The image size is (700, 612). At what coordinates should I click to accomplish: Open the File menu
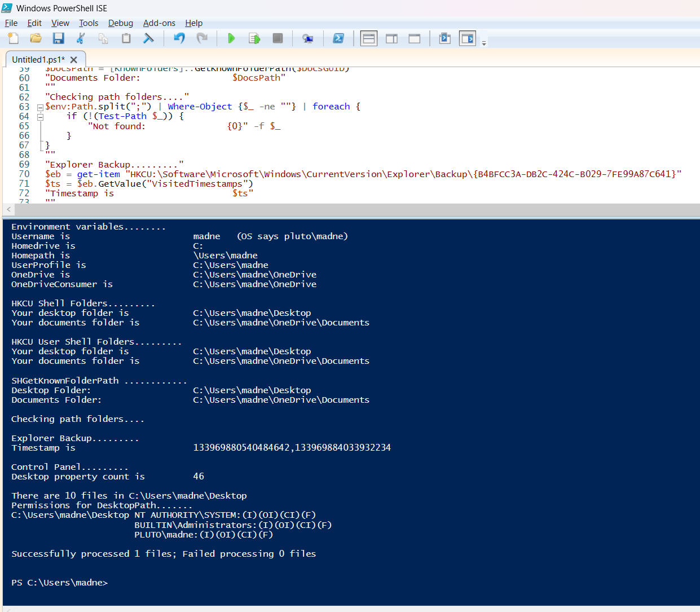click(11, 23)
